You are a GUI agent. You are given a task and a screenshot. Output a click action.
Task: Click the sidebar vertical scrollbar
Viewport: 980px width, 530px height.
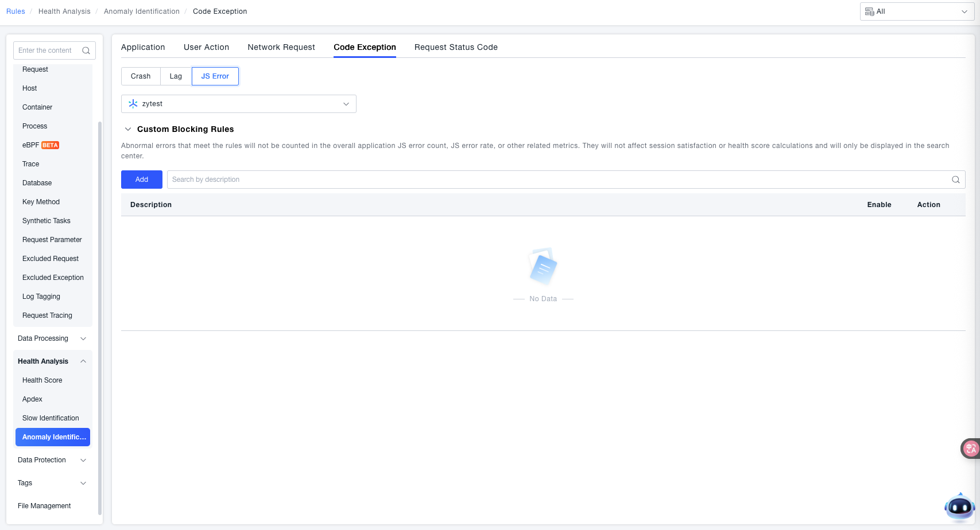tap(100, 315)
